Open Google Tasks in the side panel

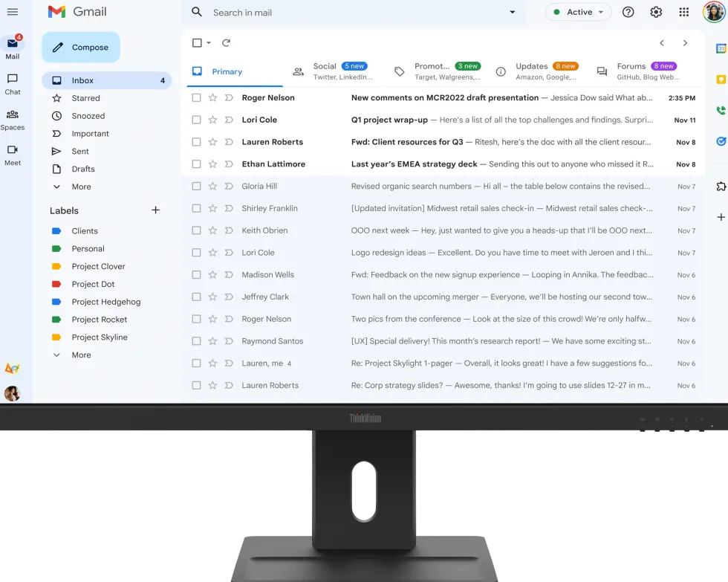[x=721, y=141]
